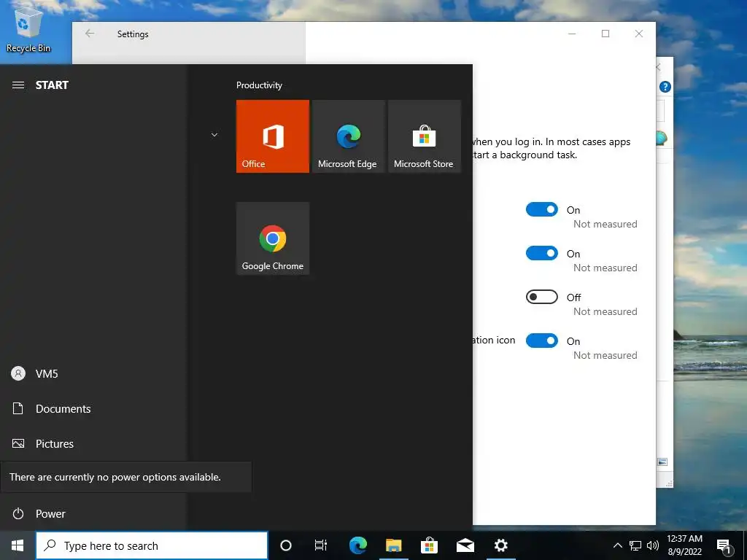Open network status tray icon

pos(635,545)
